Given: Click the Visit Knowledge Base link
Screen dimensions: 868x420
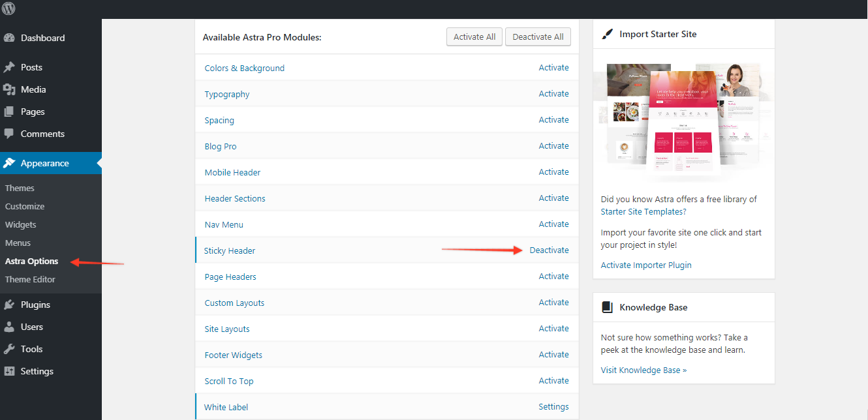Looking at the screenshot, I should 643,370.
